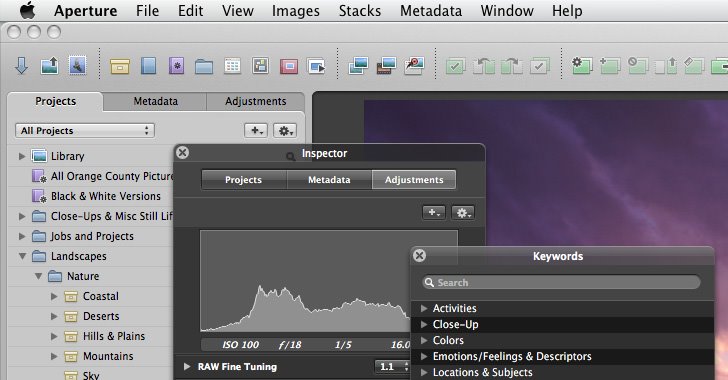Click the new version icon with filmstrip
The height and width of the screenshot is (380, 728).
tap(386, 66)
